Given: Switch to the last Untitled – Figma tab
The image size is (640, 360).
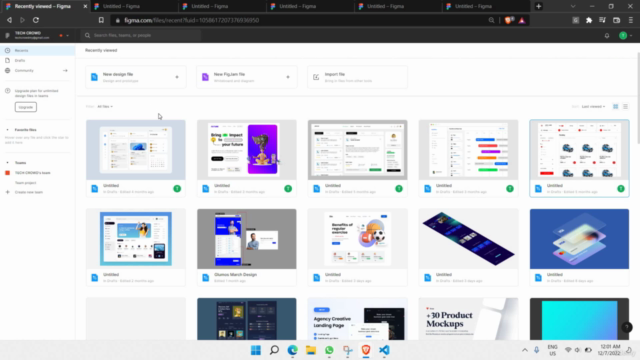Looking at the screenshot, I should (486, 6).
